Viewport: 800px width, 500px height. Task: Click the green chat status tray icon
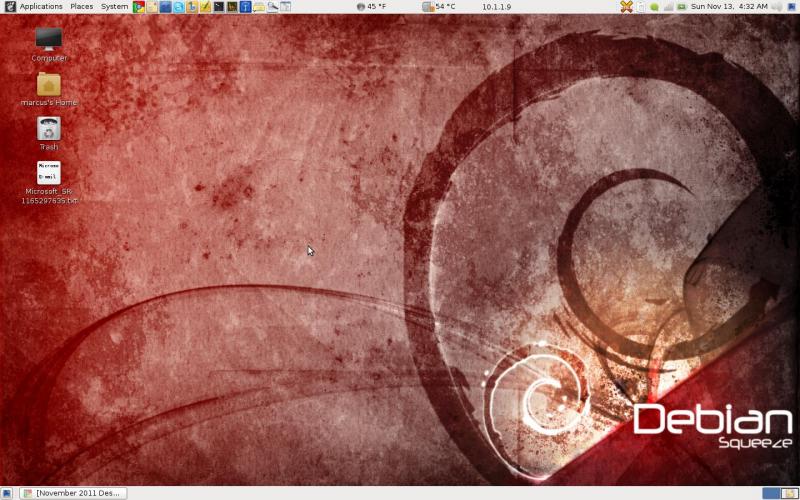click(x=655, y=7)
